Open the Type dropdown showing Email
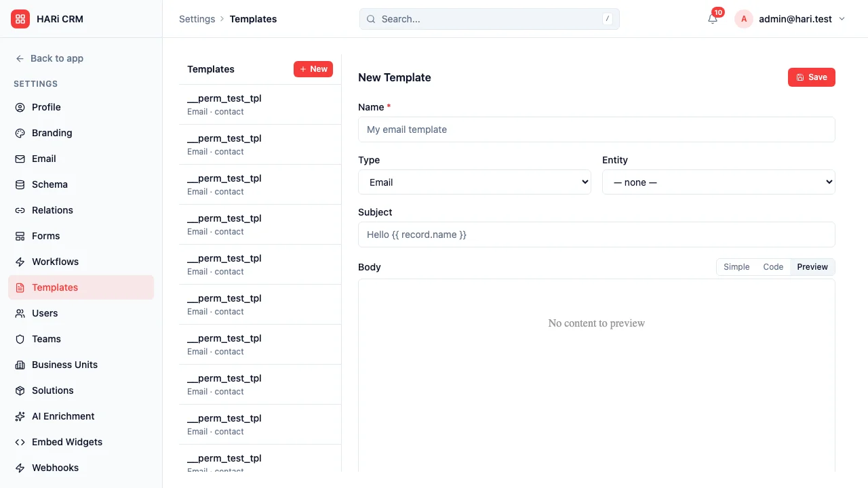Screen dimensions: 868x488 click(x=474, y=182)
